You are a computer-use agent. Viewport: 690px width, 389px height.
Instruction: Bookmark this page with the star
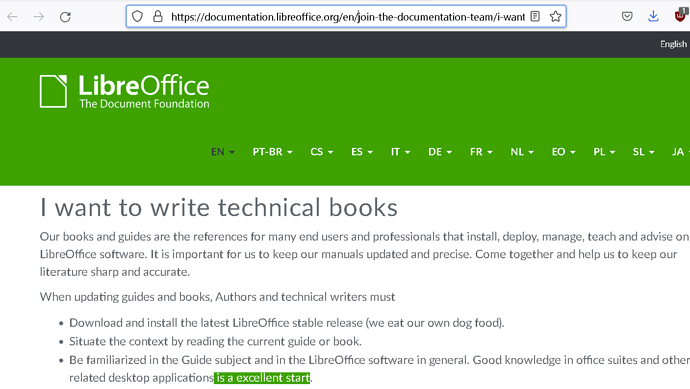coord(555,17)
